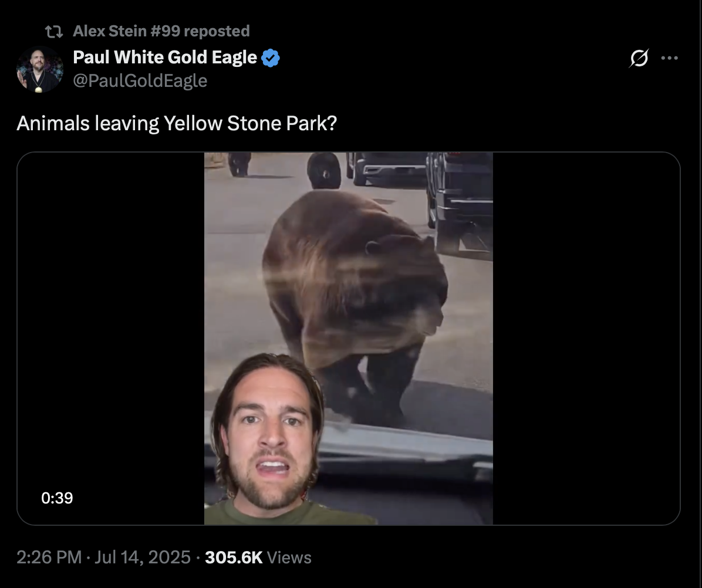The height and width of the screenshot is (588, 702).
Task: Click the 0:39 video duration label
Action: click(x=57, y=498)
